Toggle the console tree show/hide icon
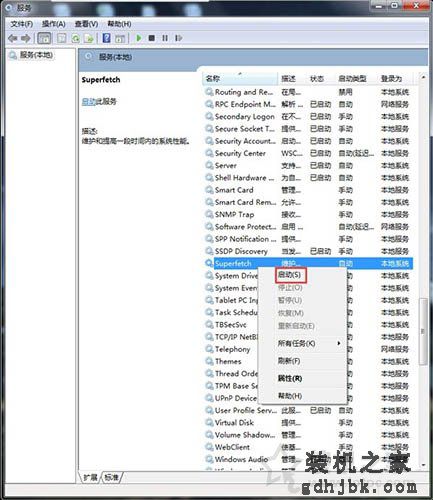The width and height of the screenshot is (433, 500). pyautogui.click(x=44, y=38)
